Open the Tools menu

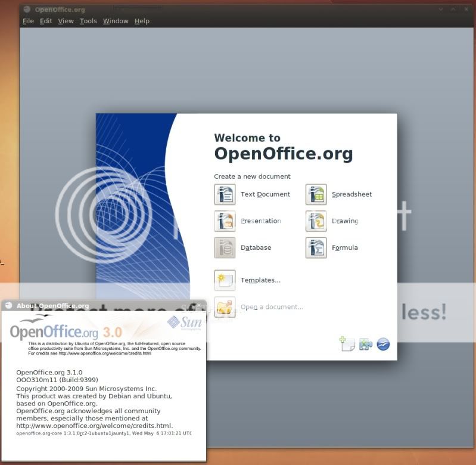(88, 21)
